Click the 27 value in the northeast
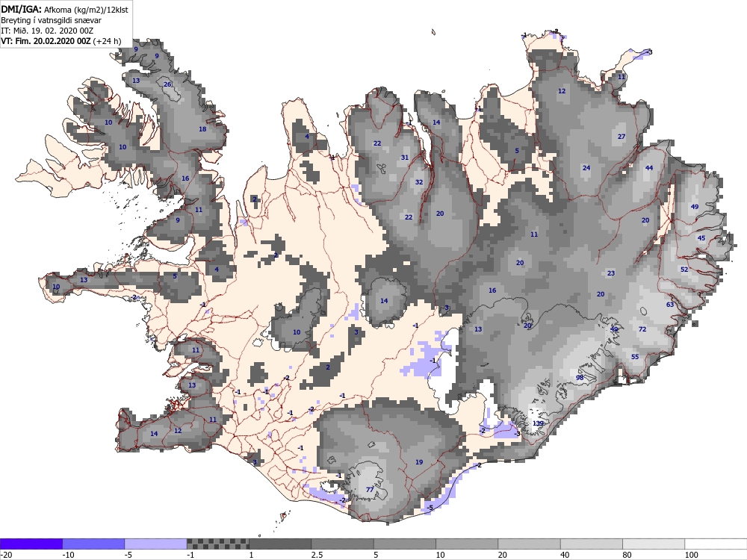The width and height of the screenshot is (747, 560). [x=622, y=137]
